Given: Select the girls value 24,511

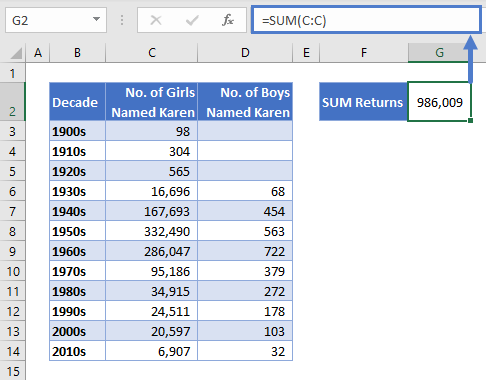Looking at the screenshot, I should (x=152, y=311).
